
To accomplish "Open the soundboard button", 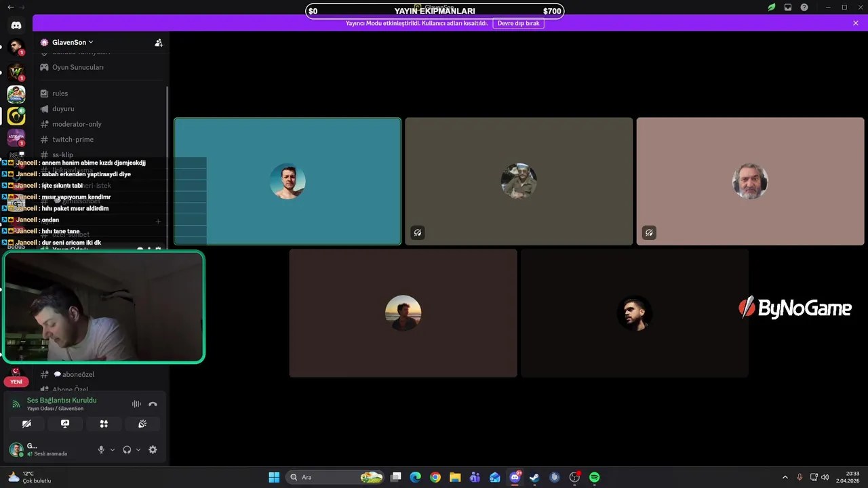I will tap(142, 424).
